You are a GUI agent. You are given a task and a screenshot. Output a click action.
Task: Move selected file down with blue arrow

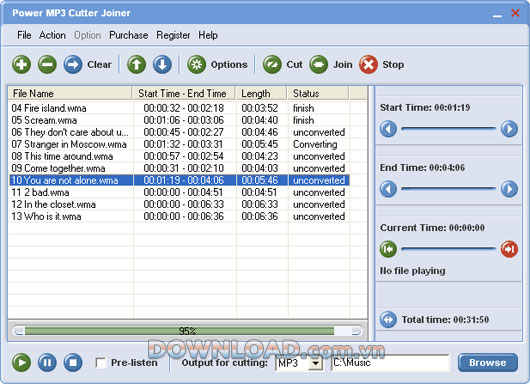point(162,64)
